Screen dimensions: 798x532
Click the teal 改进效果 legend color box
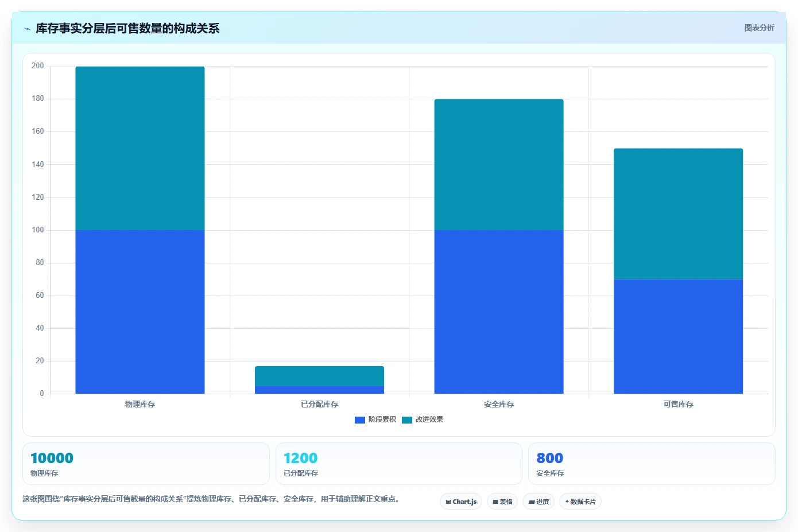point(407,420)
